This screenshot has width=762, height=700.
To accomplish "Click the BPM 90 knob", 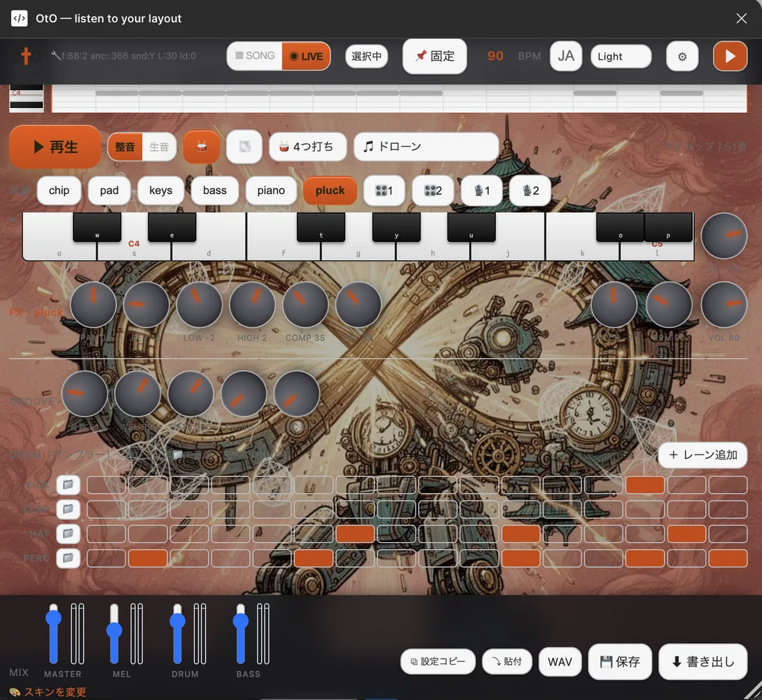I will (668, 305).
